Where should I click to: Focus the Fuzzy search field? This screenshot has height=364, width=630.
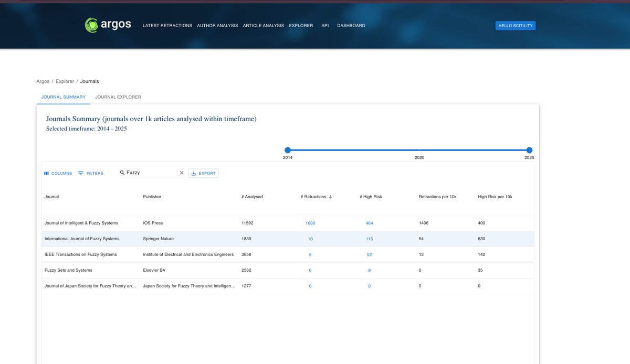click(151, 173)
